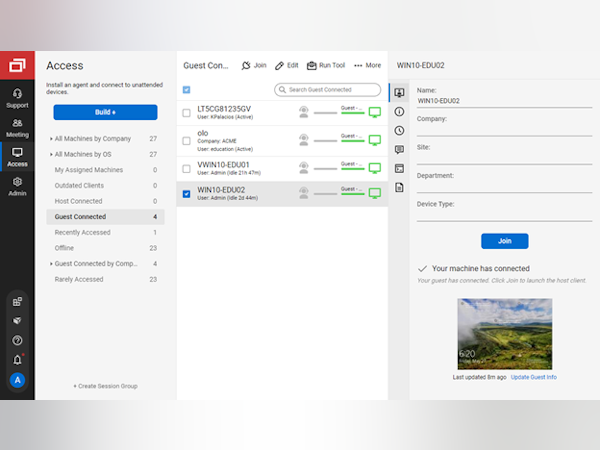Click the Edit toolbar item

pos(287,65)
